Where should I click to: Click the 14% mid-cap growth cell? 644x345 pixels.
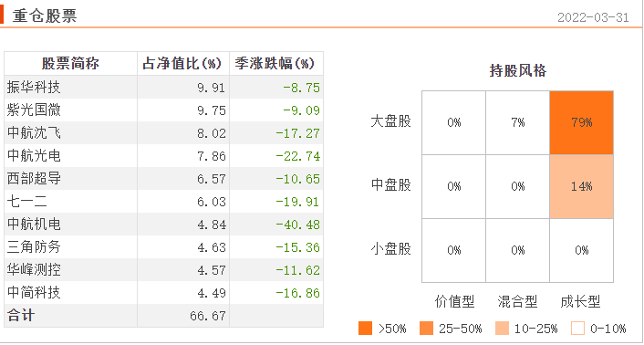pyautogui.click(x=582, y=186)
